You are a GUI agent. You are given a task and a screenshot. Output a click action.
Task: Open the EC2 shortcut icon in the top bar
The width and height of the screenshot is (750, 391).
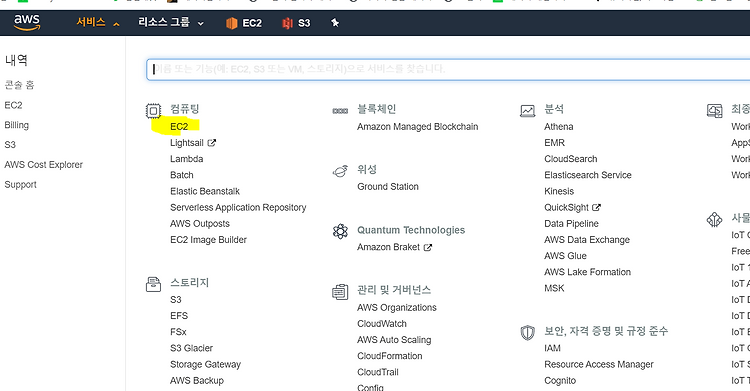point(232,23)
